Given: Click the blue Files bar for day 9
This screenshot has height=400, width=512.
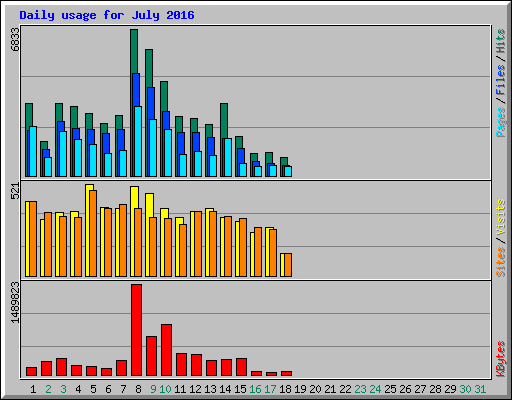Looking at the screenshot, I should [151, 103].
